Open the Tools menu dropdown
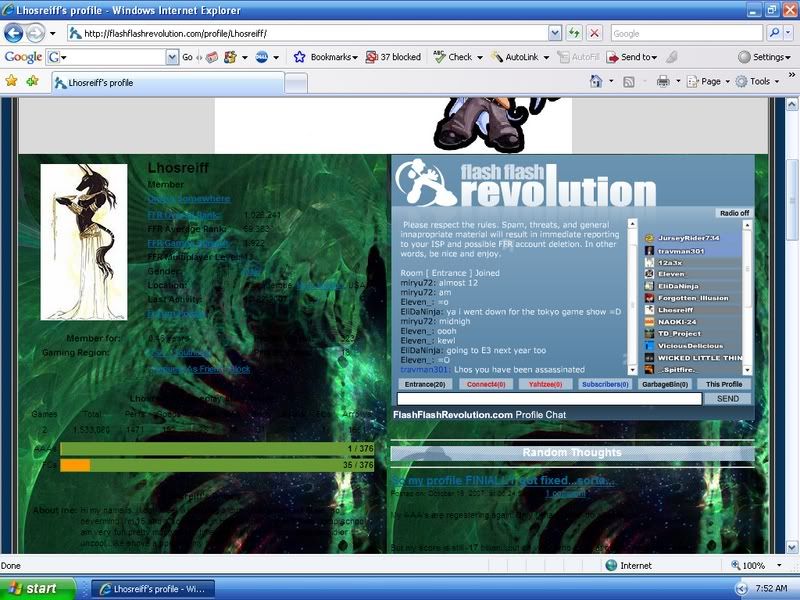 click(759, 81)
